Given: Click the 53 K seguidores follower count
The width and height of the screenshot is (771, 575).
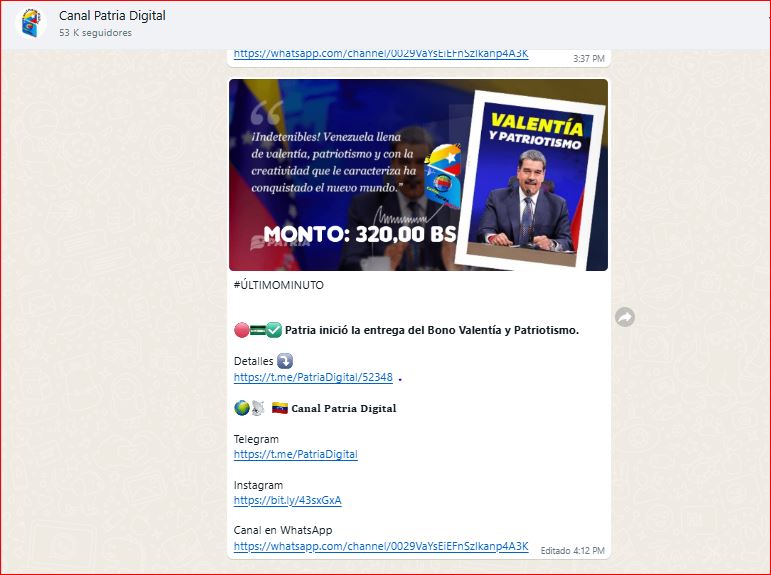Looking at the screenshot, I should [x=95, y=33].
